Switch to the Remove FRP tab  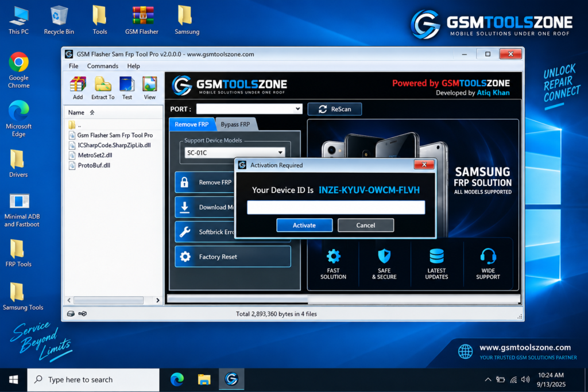(x=192, y=125)
